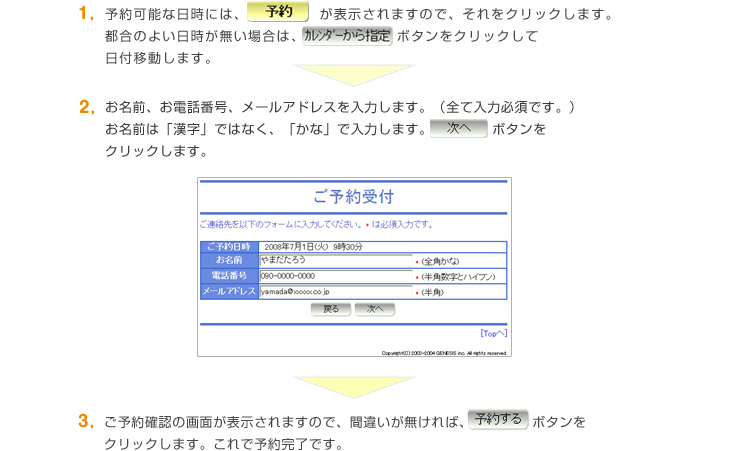Image resolution: width=735 pixels, height=451 pixels.
Task: Click the ご連絡先を以下のフォームに instruction line
Action: [x=316, y=225]
